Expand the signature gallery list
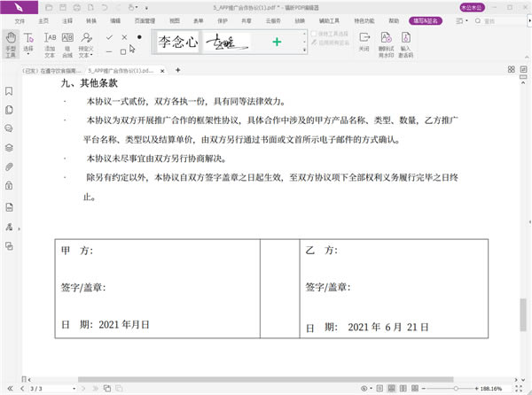Screen dimensions: 532x395 [304, 50]
